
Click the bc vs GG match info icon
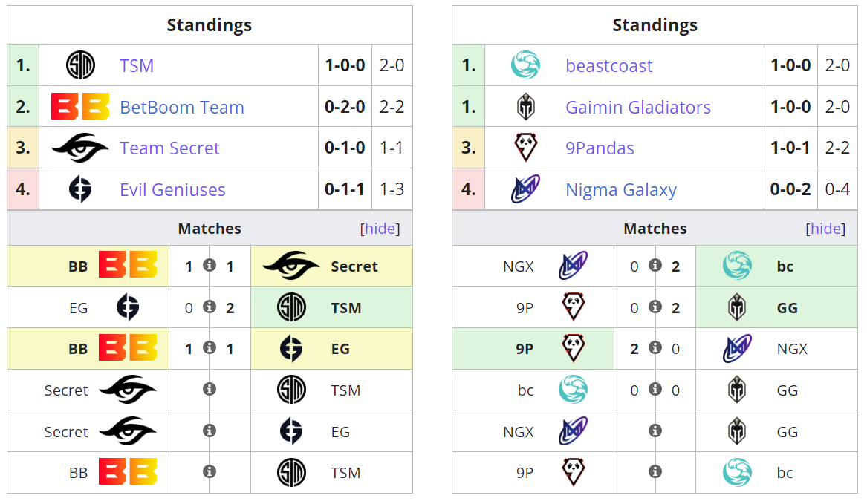pyautogui.click(x=655, y=389)
